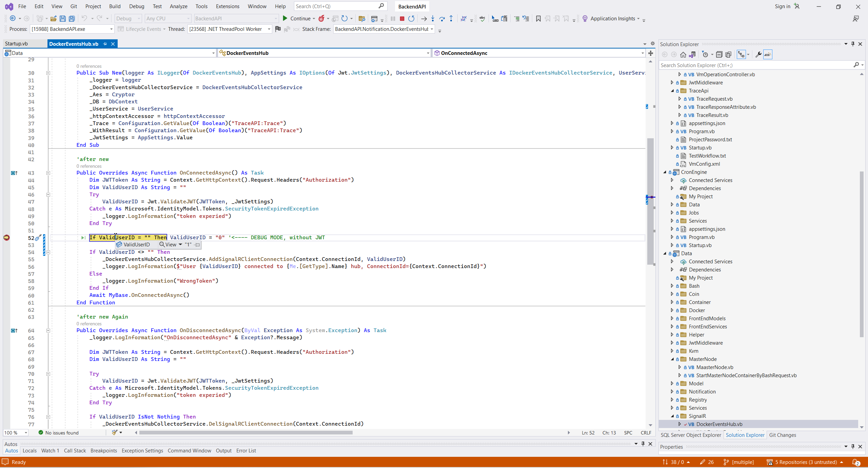Switch to the Startup.vb tab

(x=16, y=44)
